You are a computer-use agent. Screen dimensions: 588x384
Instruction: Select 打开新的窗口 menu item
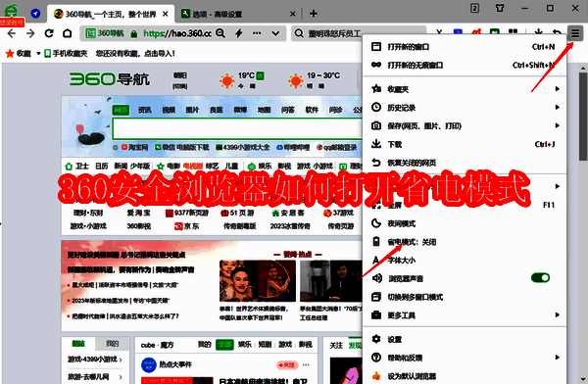point(465,46)
